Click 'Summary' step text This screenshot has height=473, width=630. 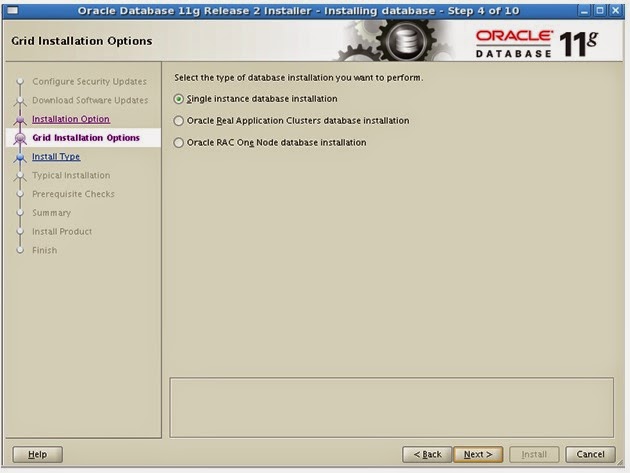click(51, 213)
